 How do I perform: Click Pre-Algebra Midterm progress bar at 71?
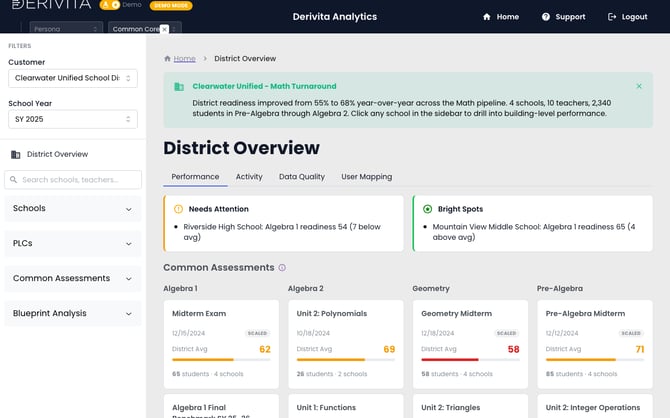[595, 360]
